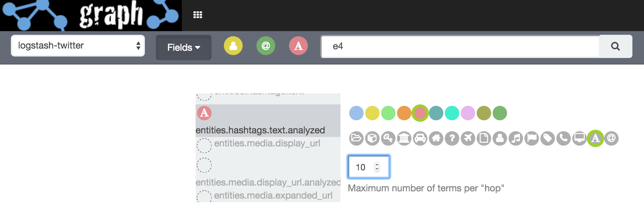Select entities.media.display_url field
This screenshot has height=208, width=644.
coord(267,143)
